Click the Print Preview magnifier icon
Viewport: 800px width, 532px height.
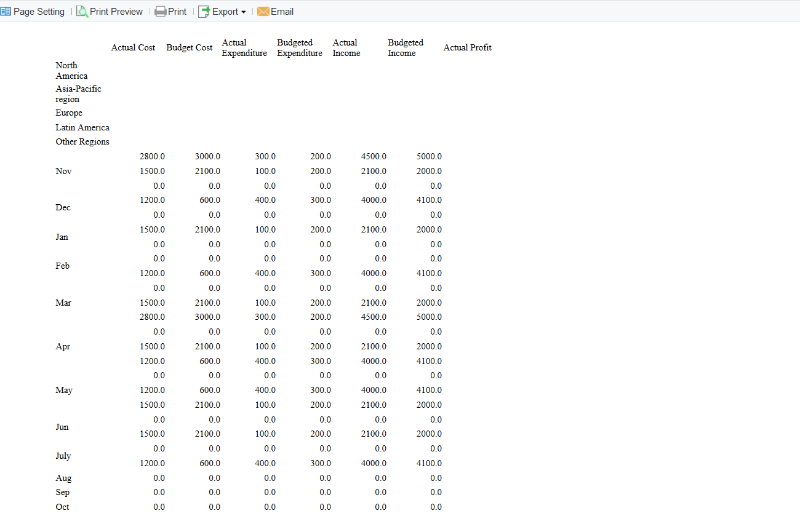tap(82, 11)
